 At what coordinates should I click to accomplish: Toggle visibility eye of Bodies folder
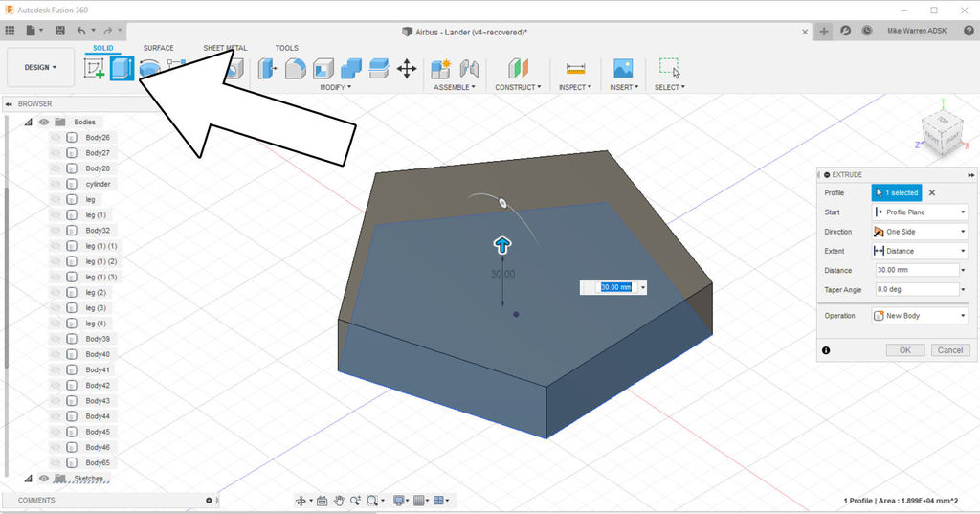click(44, 123)
